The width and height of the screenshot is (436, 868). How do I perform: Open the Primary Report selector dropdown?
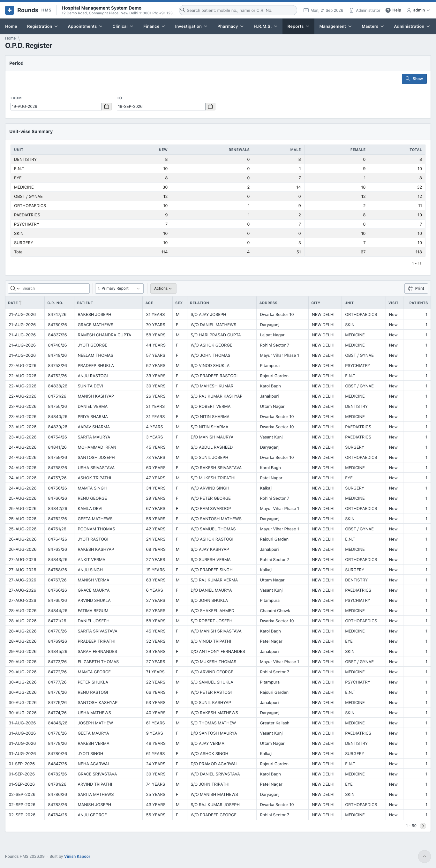coord(119,288)
